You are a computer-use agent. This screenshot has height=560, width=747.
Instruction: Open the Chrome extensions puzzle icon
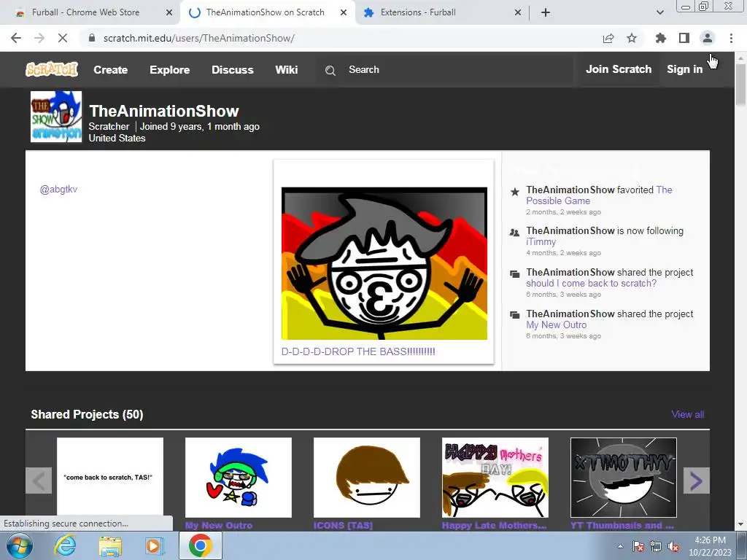pos(660,38)
